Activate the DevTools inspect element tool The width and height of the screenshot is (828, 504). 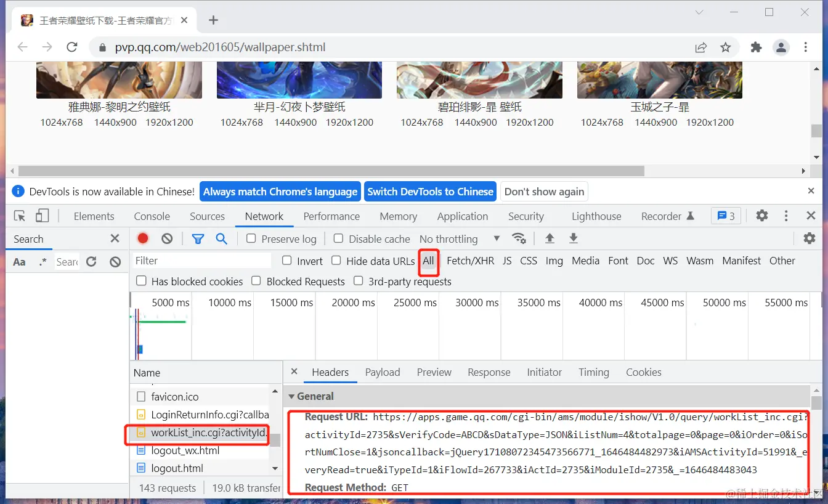click(20, 216)
